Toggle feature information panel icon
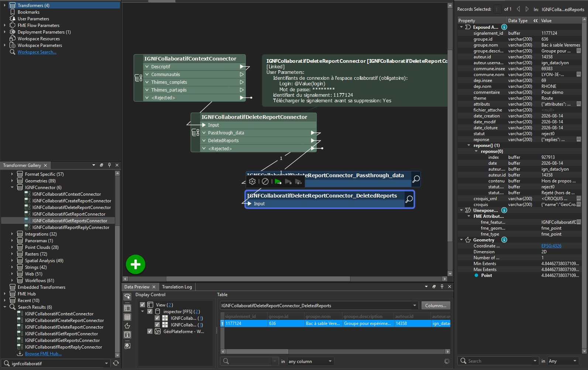 pyautogui.click(x=127, y=335)
